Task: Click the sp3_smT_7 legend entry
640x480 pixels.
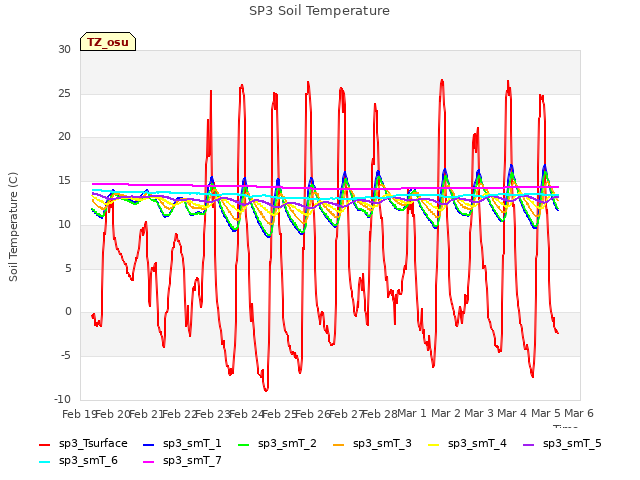Action: 182,460
